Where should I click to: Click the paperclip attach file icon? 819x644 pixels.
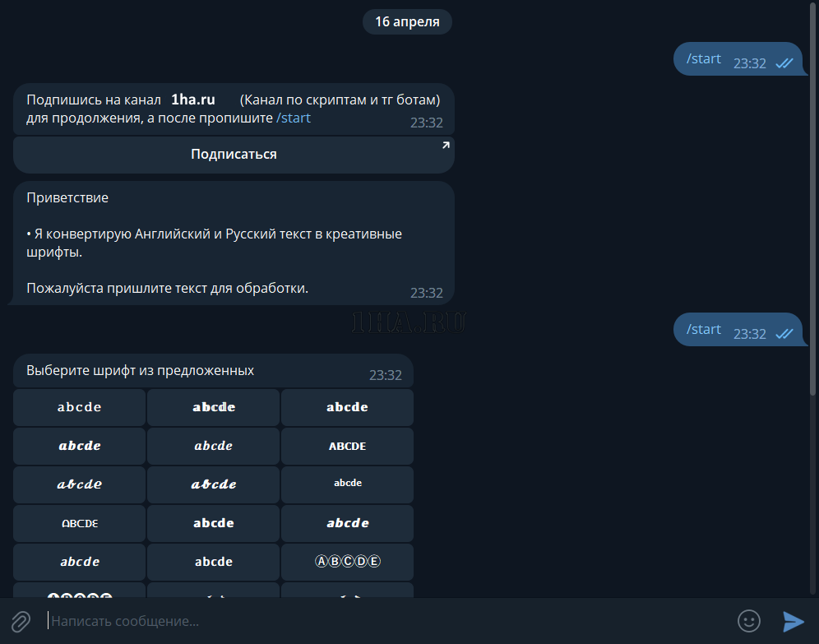point(21,621)
